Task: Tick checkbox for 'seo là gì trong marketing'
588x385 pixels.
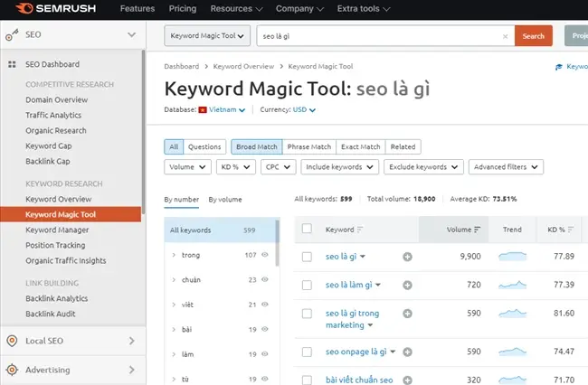Action: (307, 313)
